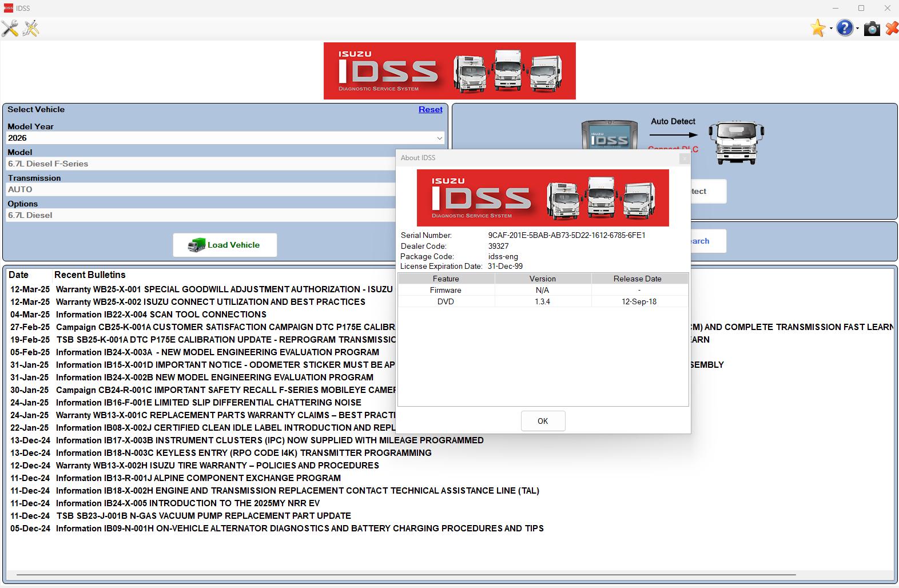The height and width of the screenshot is (588, 899).
Task: Select the DVD row in About table
Action: pyautogui.click(x=543, y=301)
